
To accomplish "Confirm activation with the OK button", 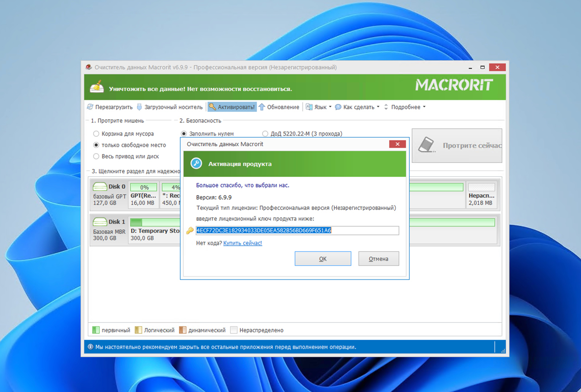I will click(323, 258).
